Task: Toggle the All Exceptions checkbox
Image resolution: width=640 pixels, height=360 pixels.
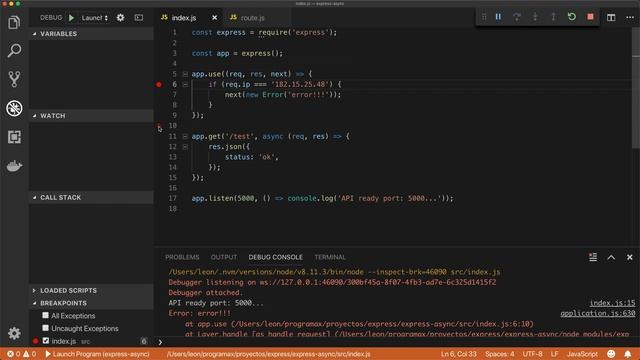Action: [45, 315]
